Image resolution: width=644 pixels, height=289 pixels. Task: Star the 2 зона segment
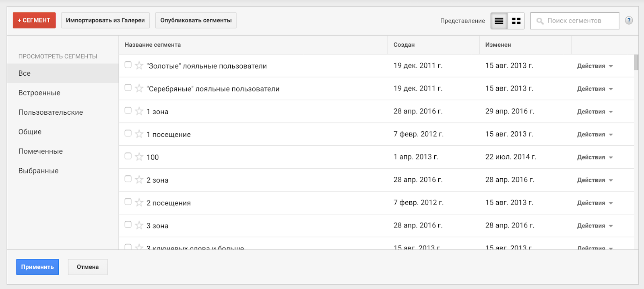point(139,180)
